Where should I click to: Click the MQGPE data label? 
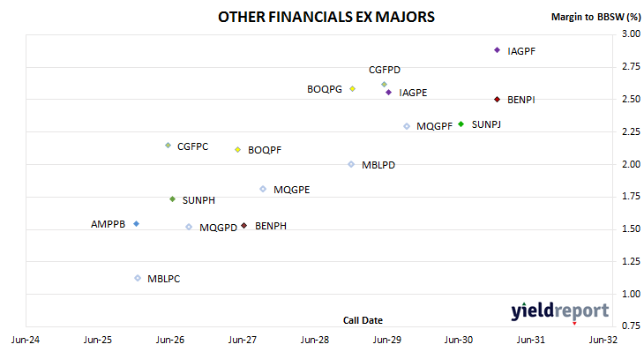coord(292,190)
